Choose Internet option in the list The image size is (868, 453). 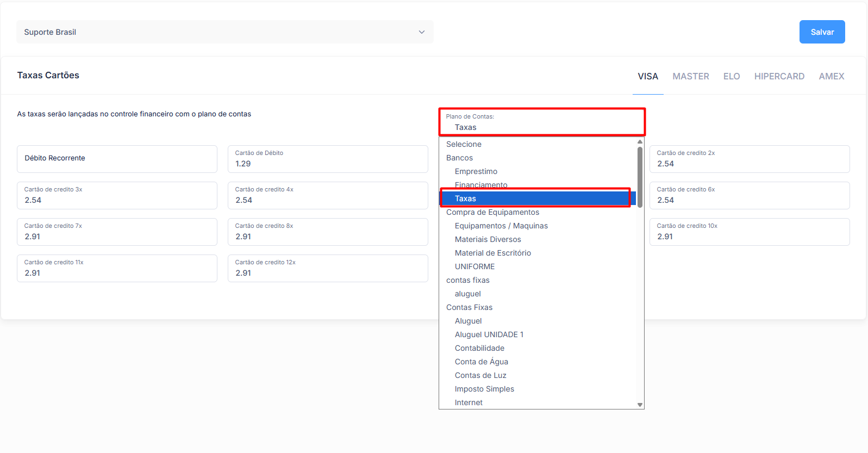pos(538,402)
